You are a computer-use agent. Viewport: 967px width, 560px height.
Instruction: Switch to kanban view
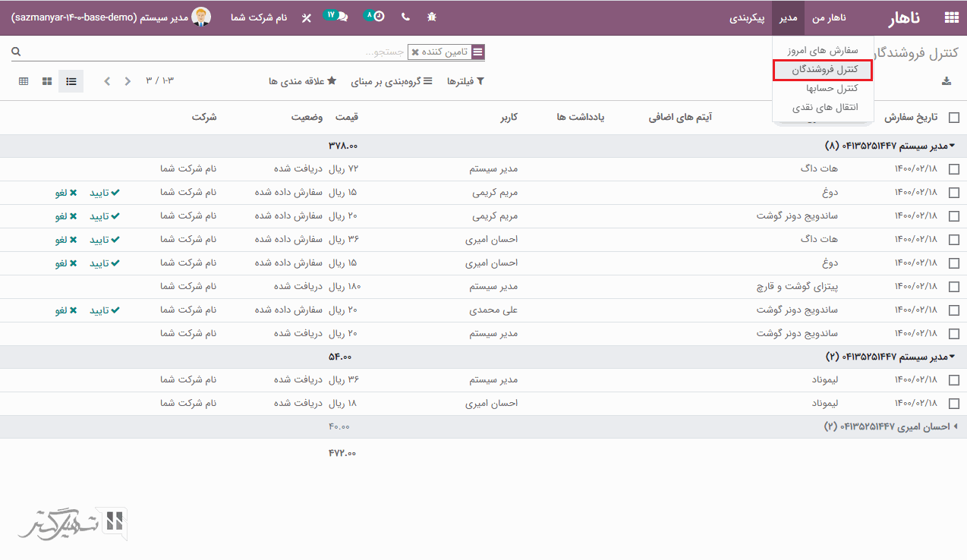46,80
